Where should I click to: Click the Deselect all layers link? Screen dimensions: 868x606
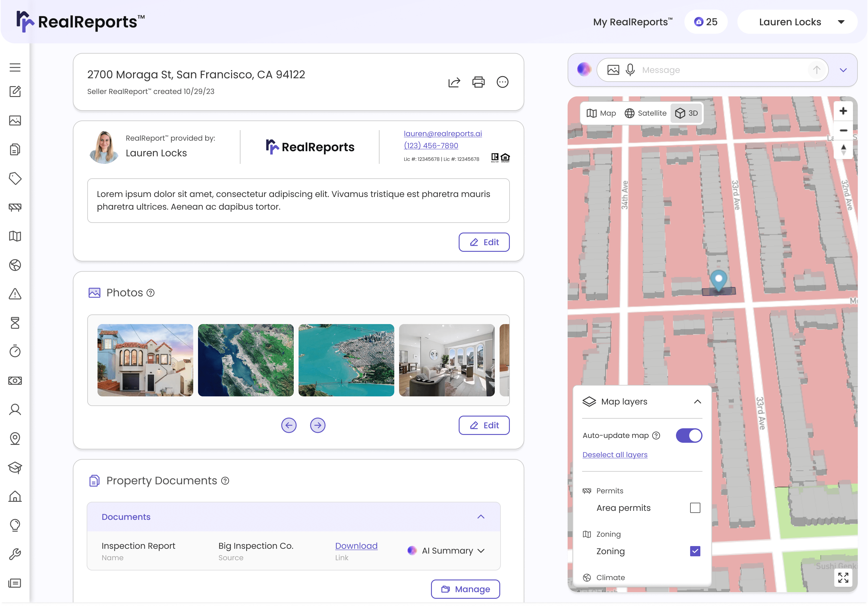[x=615, y=455]
